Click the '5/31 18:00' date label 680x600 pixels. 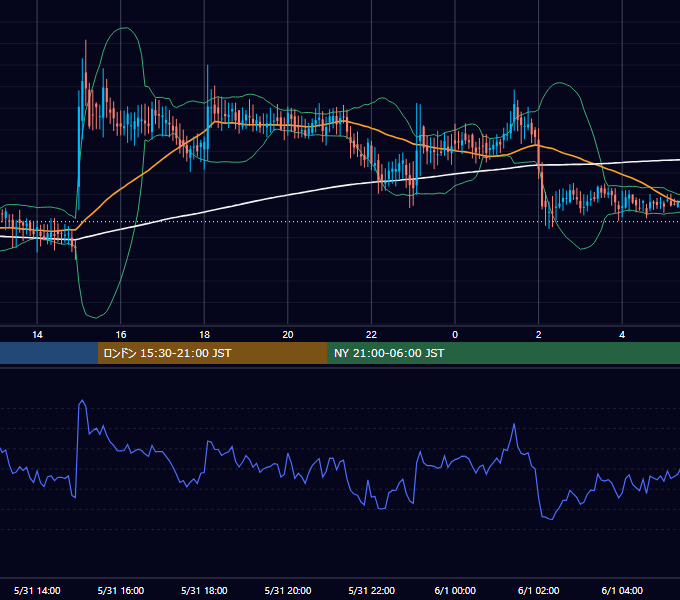(x=204, y=590)
